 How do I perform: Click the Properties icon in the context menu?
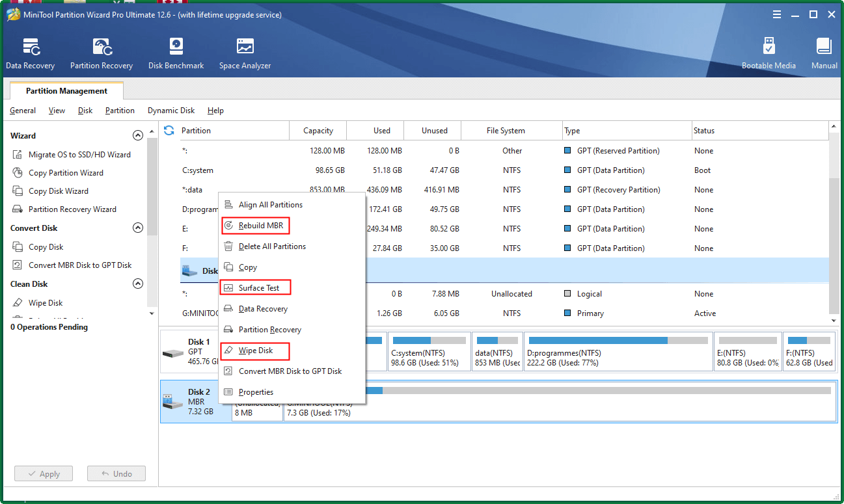tap(228, 392)
